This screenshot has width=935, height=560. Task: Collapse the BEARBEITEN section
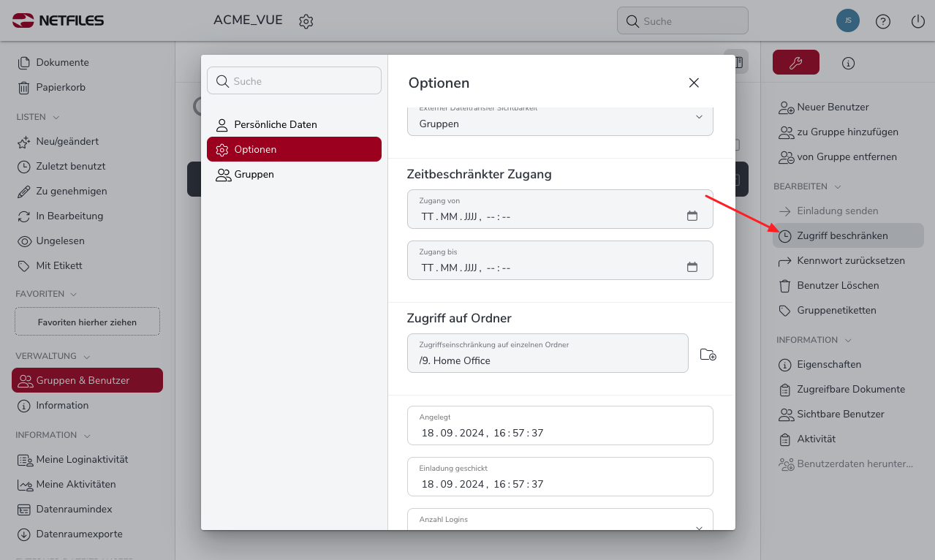click(837, 187)
